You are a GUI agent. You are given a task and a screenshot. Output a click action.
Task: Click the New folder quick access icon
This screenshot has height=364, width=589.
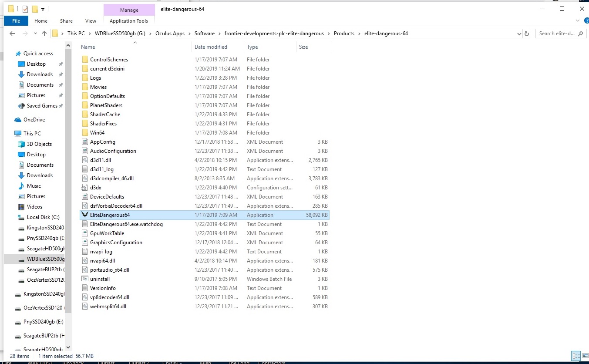coord(35,9)
